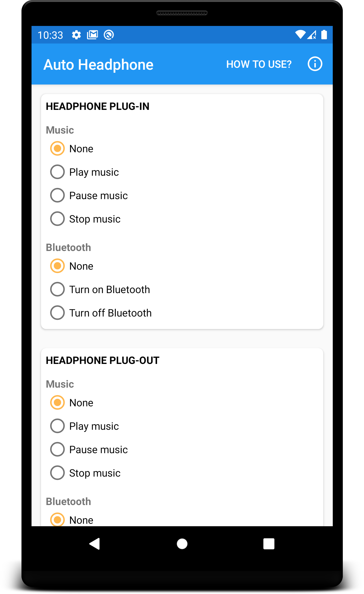Open recent apps with square button

[x=269, y=544]
